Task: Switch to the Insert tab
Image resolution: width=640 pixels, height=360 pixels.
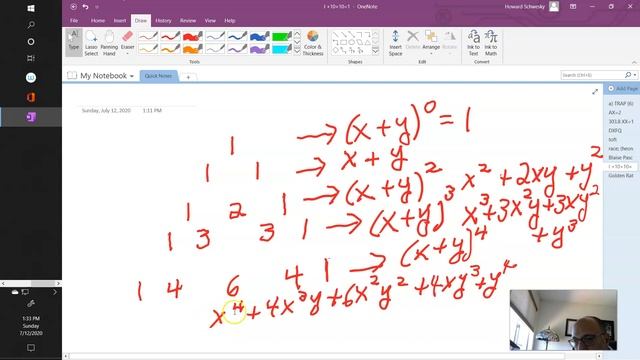Action: [120, 20]
